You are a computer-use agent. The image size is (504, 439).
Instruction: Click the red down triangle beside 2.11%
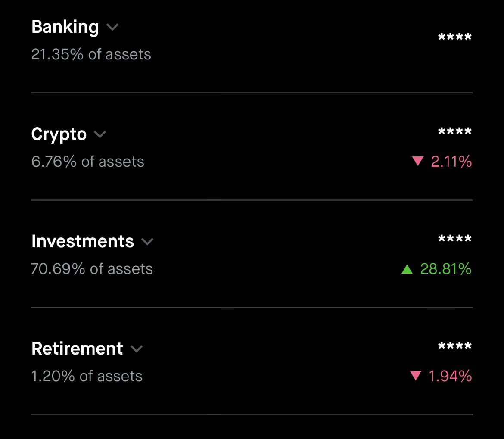[x=418, y=161]
